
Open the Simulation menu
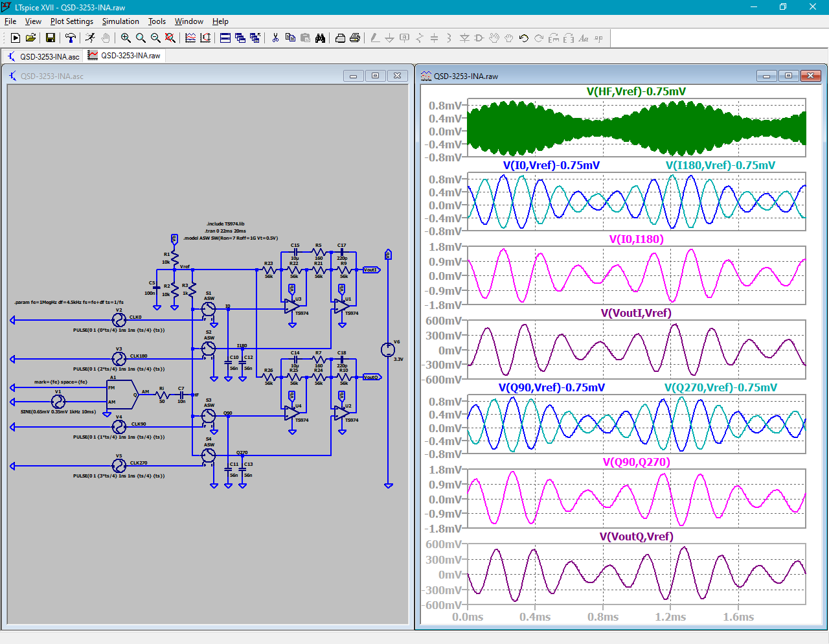(120, 21)
